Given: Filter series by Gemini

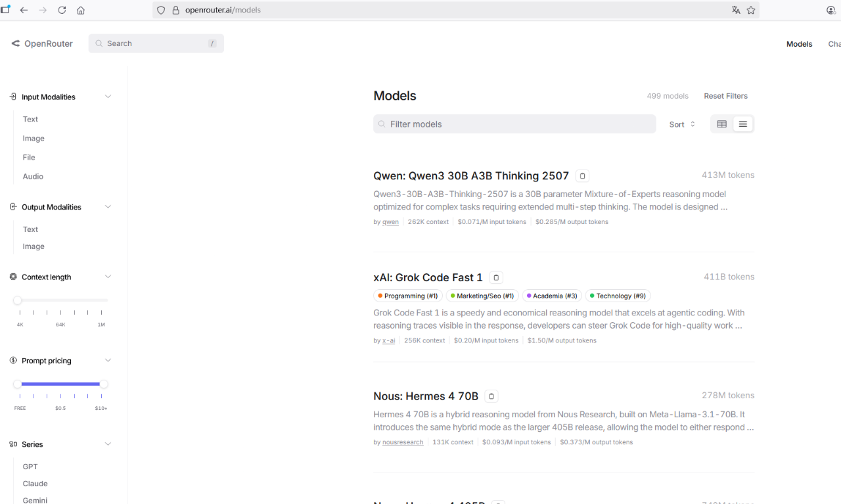Looking at the screenshot, I should 35,500.
